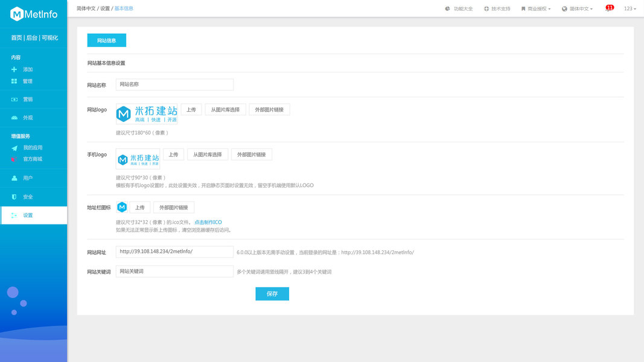Viewport: 644px width, 362px height.
Task: Click the 营销 money icon
Action: coord(14,100)
